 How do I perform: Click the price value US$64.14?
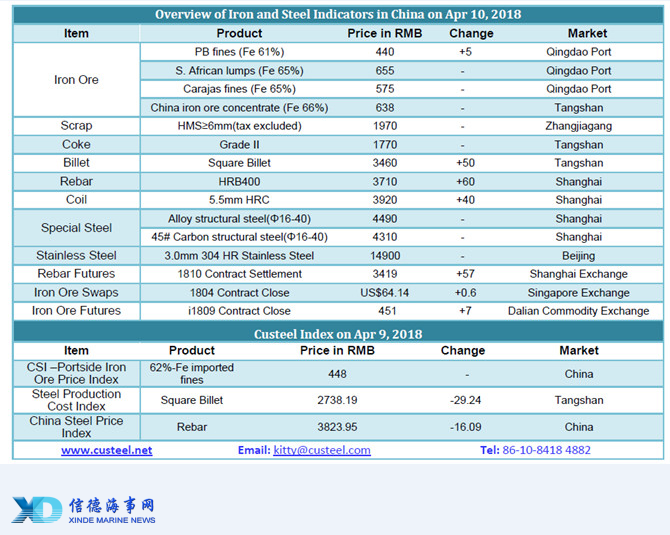point(385,293)
